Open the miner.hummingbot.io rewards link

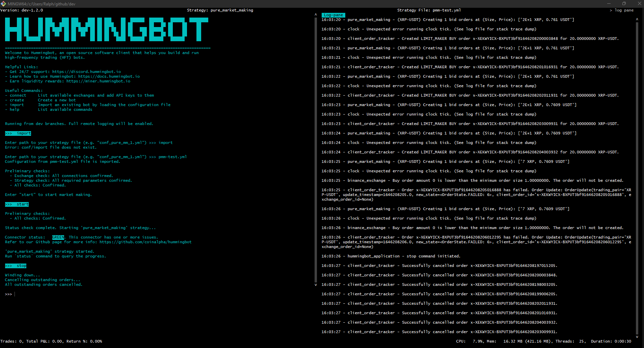tap(98, 81)
